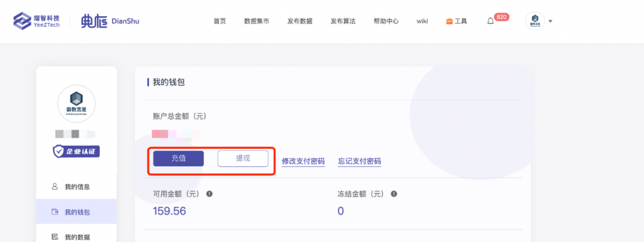Click the 我的数据 sidebar icon
This screenshot has height=242, width=644.
(x=55, y=237)
